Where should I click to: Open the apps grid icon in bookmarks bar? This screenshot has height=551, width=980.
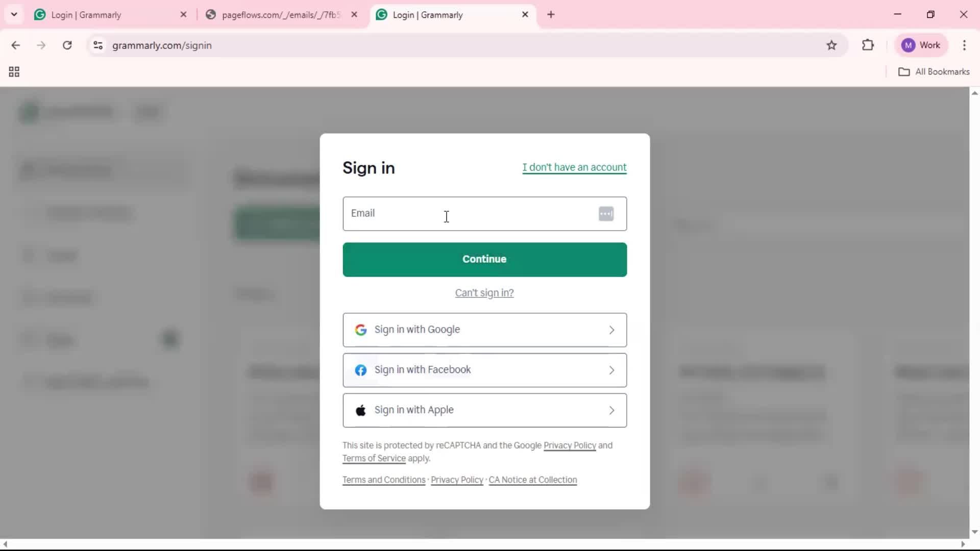14,72
